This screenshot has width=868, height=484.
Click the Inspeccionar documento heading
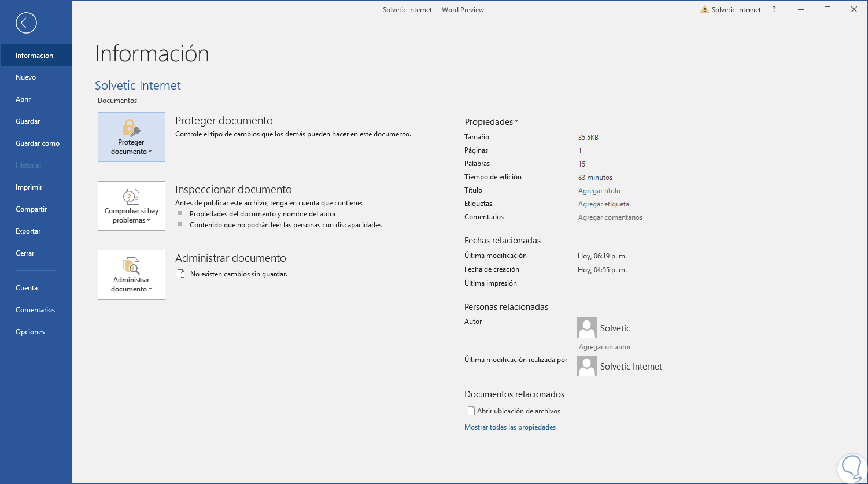pos(234,190)
